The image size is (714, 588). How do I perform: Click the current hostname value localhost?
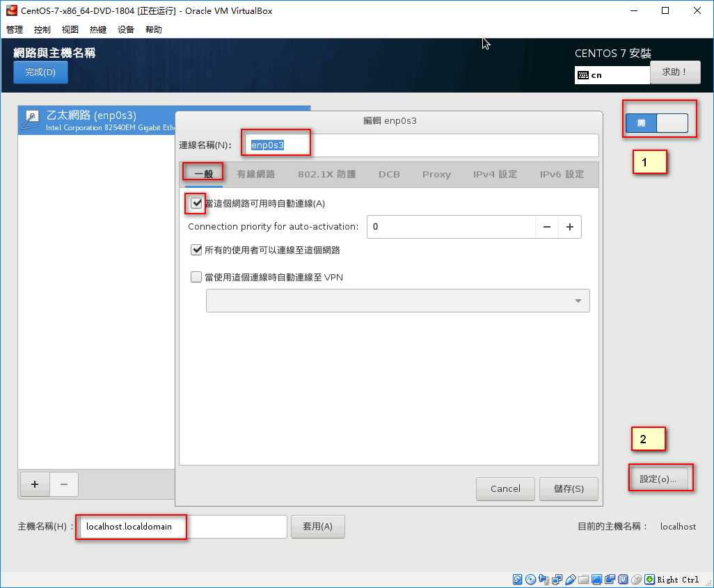[x=678, y=527]
